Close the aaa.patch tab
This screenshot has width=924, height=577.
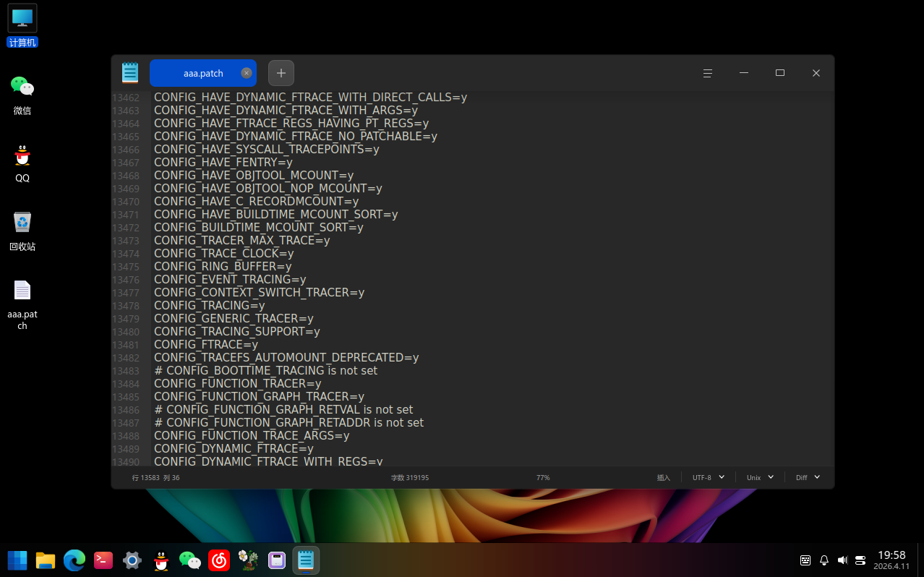click(x=246, y=73)
